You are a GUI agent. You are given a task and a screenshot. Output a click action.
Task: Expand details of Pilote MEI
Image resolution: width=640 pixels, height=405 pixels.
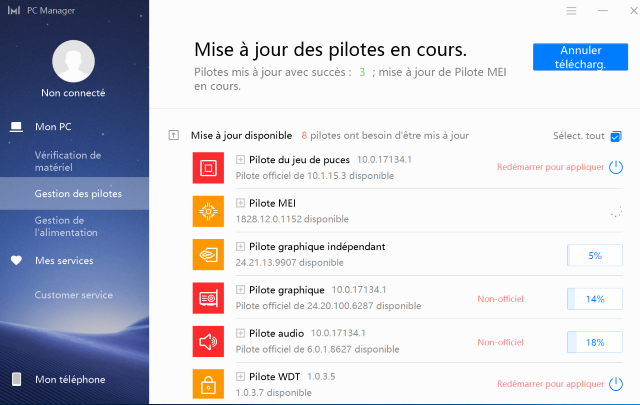coord(240,203)
